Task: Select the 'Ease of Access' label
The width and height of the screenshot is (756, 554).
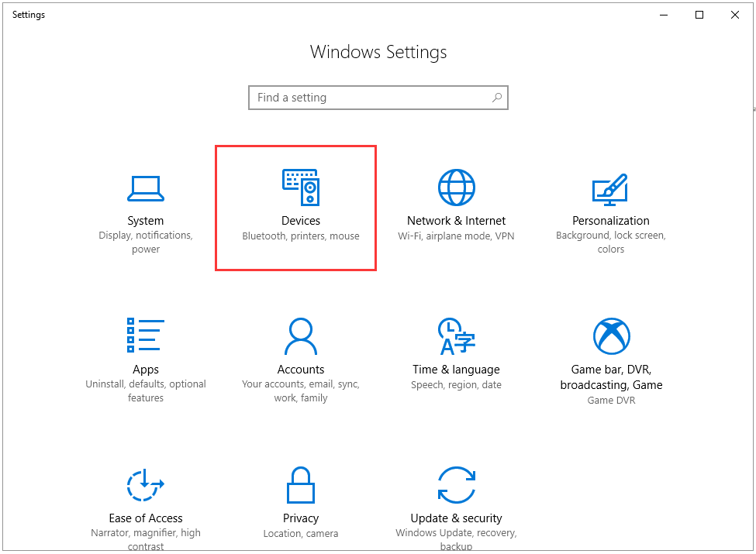Action: [146, 518]
